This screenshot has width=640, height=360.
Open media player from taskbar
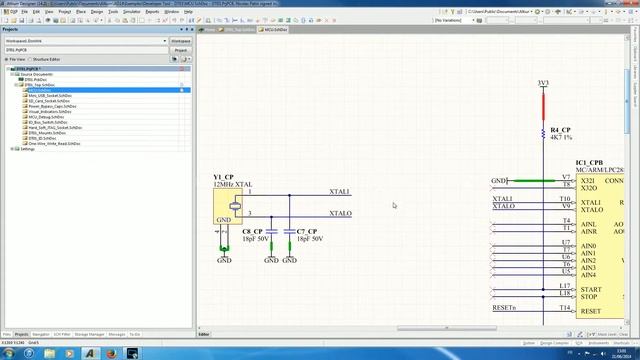pyautogui.click(x=69, y=353)
